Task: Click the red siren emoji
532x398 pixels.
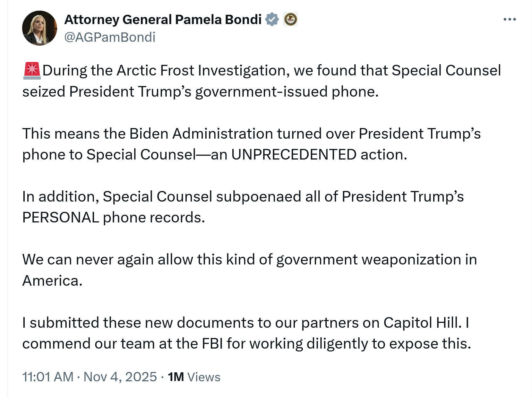Action: [x=32, y=71]
